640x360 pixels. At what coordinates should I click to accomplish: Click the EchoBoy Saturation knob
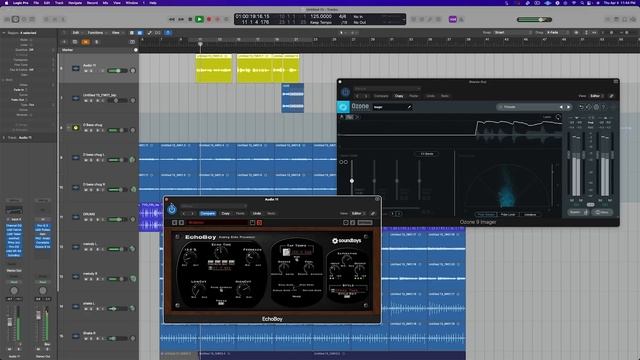347,259
